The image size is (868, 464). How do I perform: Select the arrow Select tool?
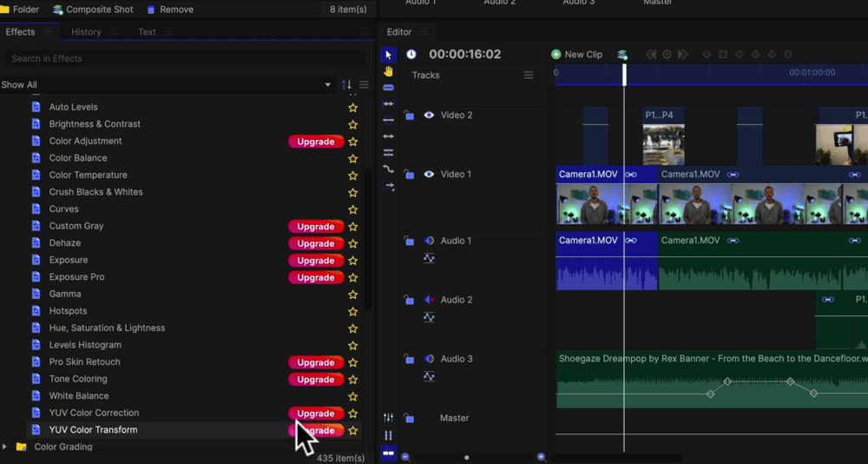[x=388, y=55]
